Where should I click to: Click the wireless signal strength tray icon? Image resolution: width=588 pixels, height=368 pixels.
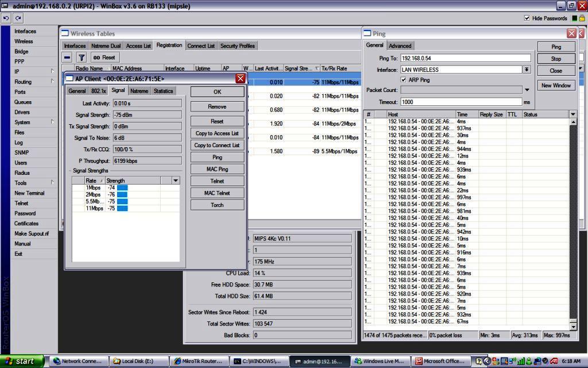click(520, 361)
